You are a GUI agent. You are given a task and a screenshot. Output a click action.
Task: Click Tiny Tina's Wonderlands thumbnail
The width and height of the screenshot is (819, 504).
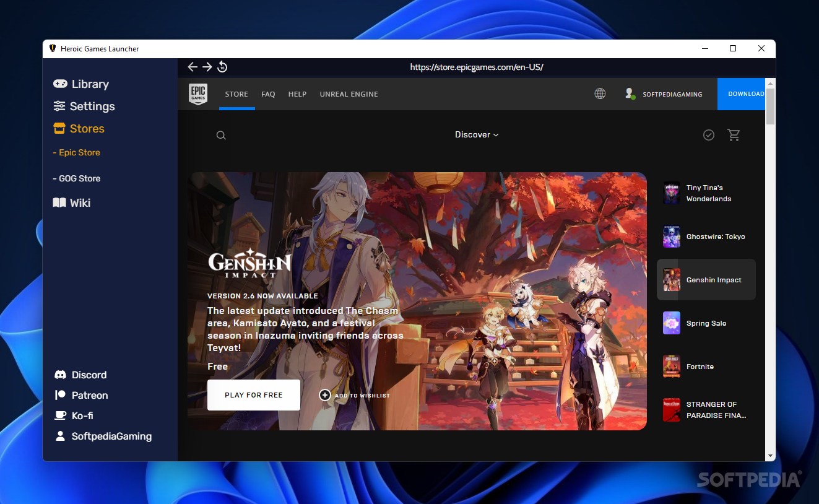click(x=672, y=193)
